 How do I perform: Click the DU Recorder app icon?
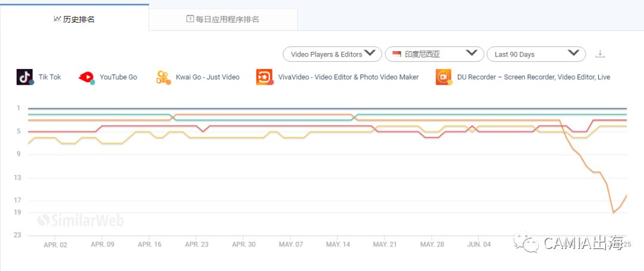pos(444,77)
